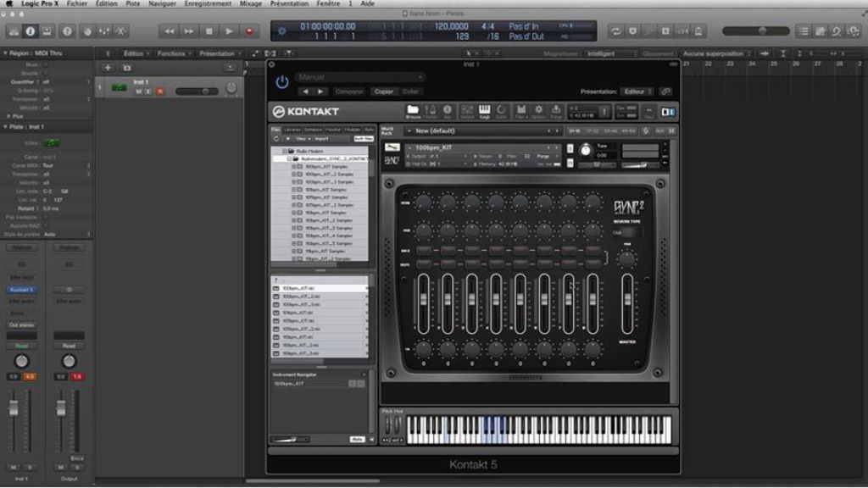868x488 pixels.
Task: Open the Library button in Logic control bar
Action: 14,31
